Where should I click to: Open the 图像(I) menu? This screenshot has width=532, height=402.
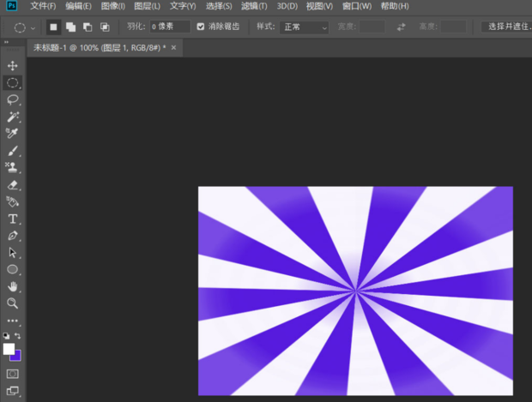pyautogui.click(x=113, y=6)
